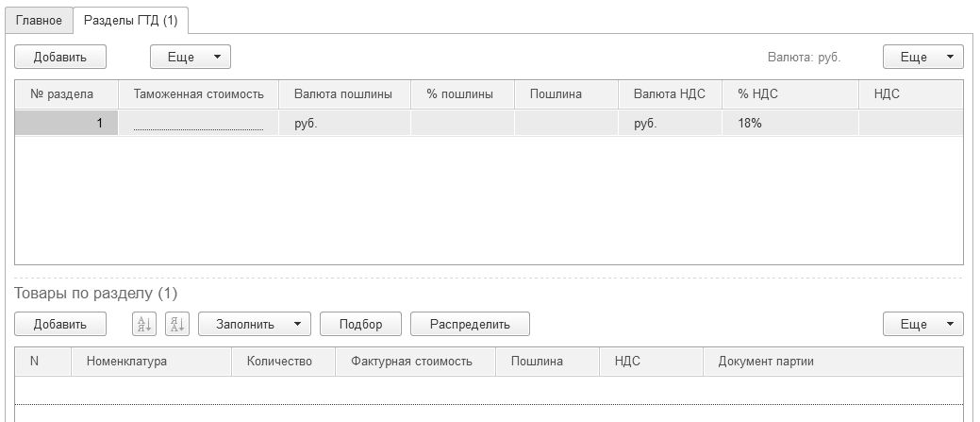This screenshot has width=980, height=422.
Task: Click the Таможенная стоимость input cell
Action: pyautogui.click(x=198, y=123)
